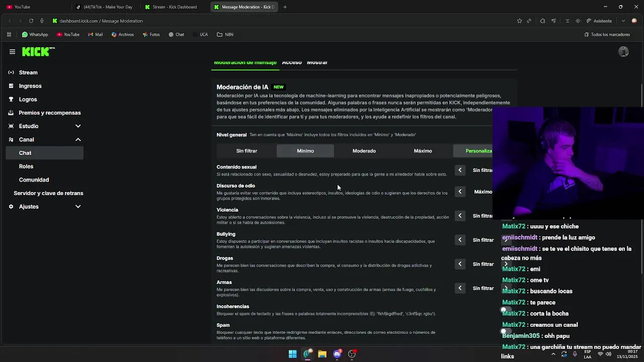Screen dimensions: 644x362
Task: Click the arrow for Bullying filter
Action: click(x=460, y=240)
